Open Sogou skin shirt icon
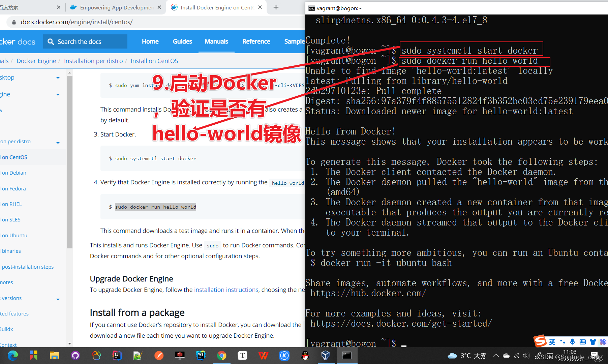This screenshot has height=364, width=608. (592, 342)
